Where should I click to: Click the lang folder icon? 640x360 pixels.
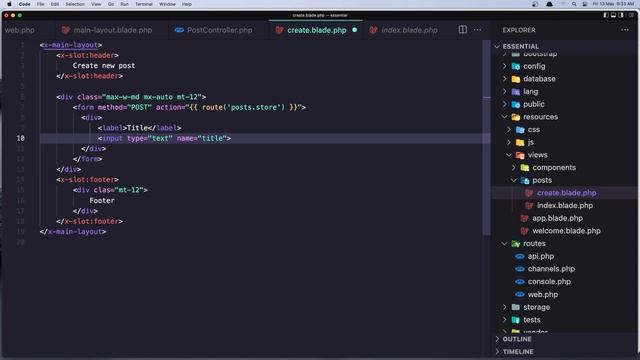point(516,91)
